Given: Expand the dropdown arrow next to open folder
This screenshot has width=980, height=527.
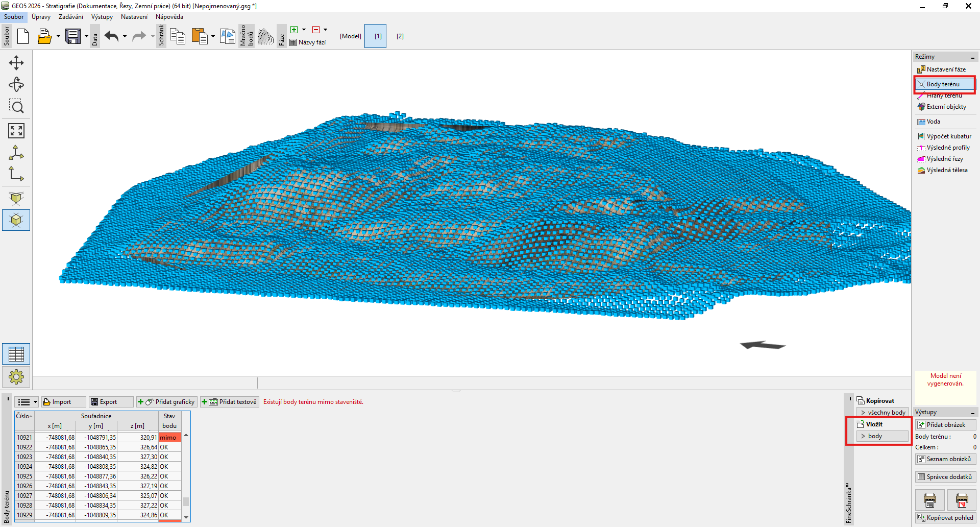Looking at the screenshot, I should point(58,36).
